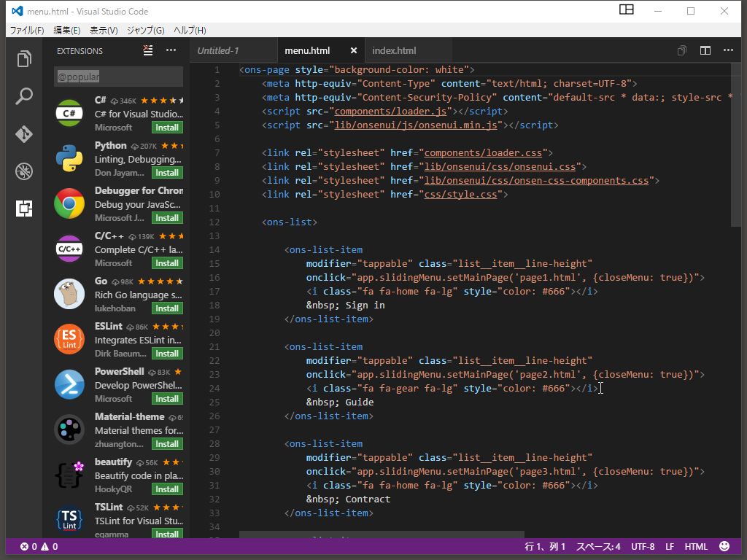
Task: Click the layout icon in title bar
Action: pos(627,9)
